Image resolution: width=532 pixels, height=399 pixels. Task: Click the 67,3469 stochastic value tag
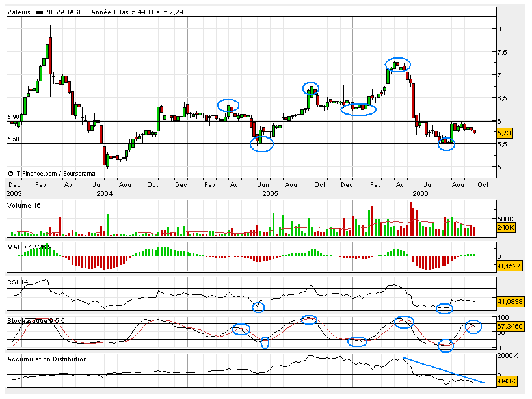508,325
